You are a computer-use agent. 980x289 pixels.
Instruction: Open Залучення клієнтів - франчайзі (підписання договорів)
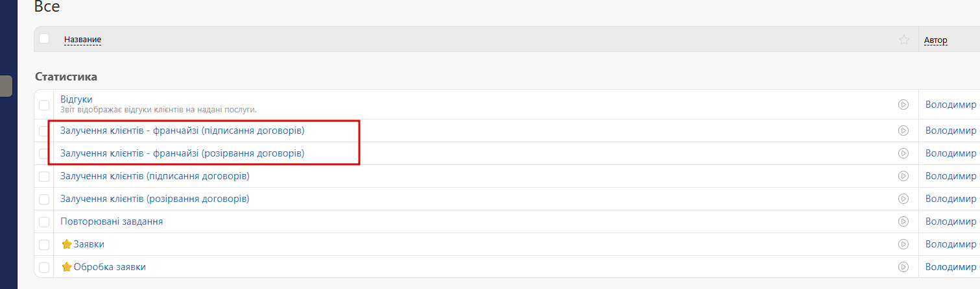[182, 131]
